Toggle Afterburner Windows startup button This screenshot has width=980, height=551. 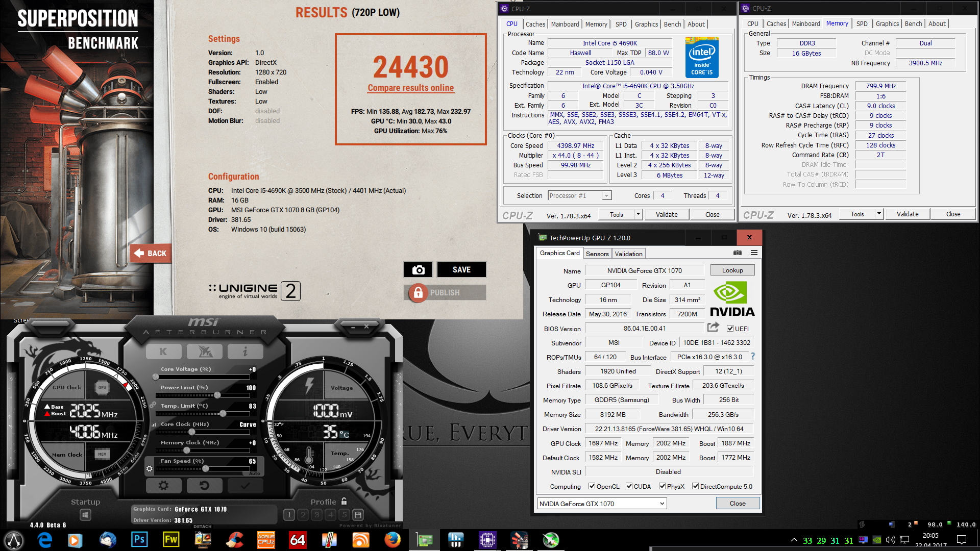tap(85, 515)
